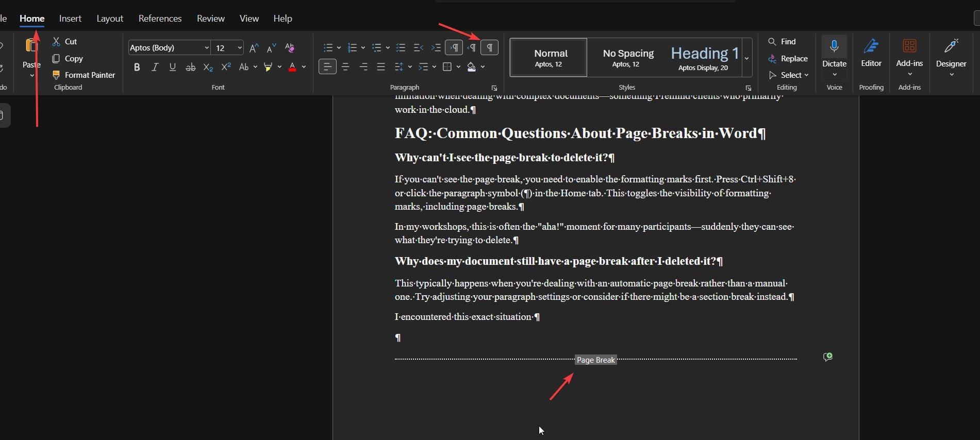This screenshot has height=440, width=980.
Task: Click the Cut button
Action: (x=65, y=42)
